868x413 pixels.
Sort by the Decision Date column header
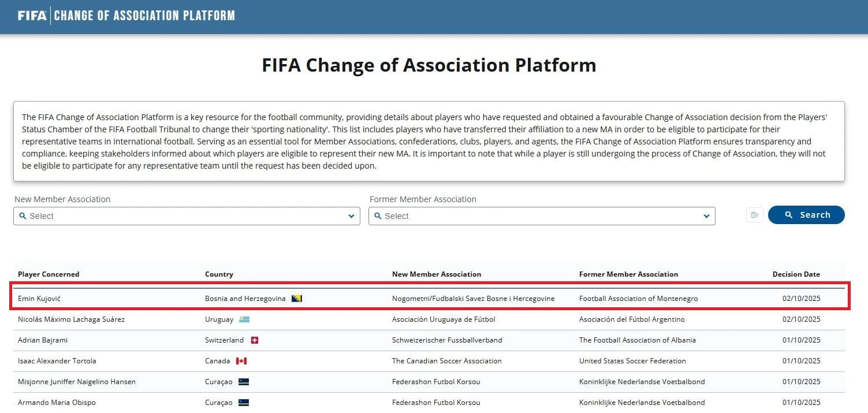796,274
